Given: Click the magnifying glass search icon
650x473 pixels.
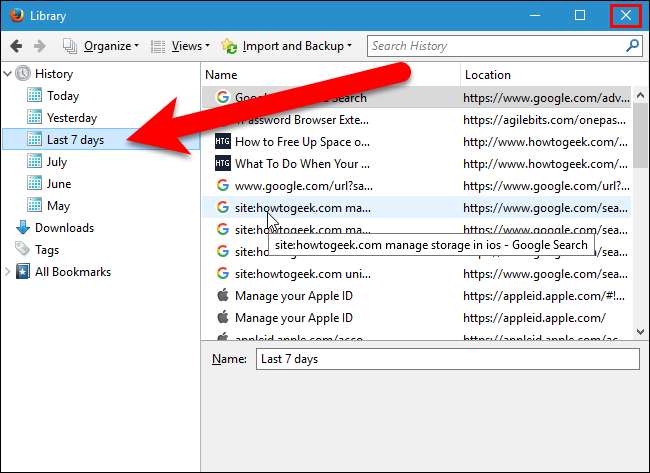Looking at the screenshot, I should [632, 46].
